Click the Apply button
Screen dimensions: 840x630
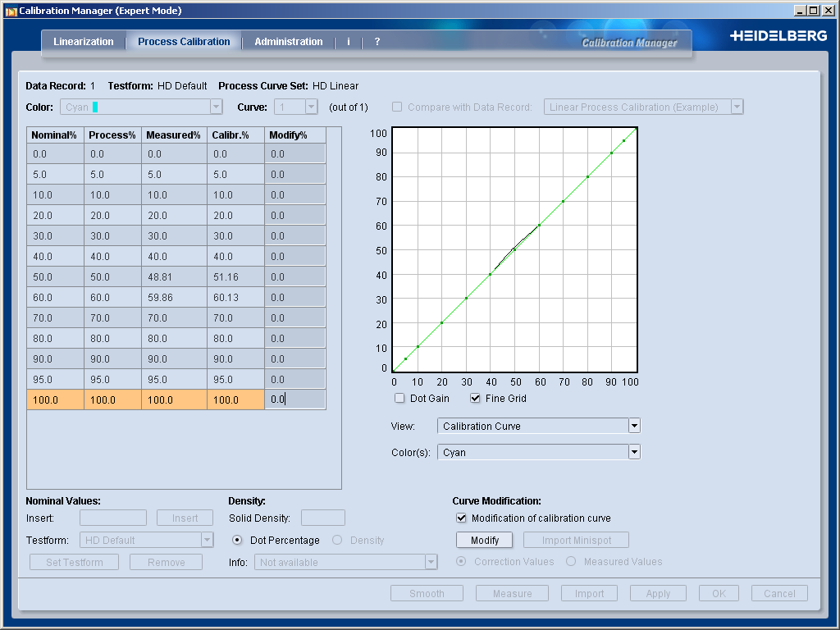[658, 594]
